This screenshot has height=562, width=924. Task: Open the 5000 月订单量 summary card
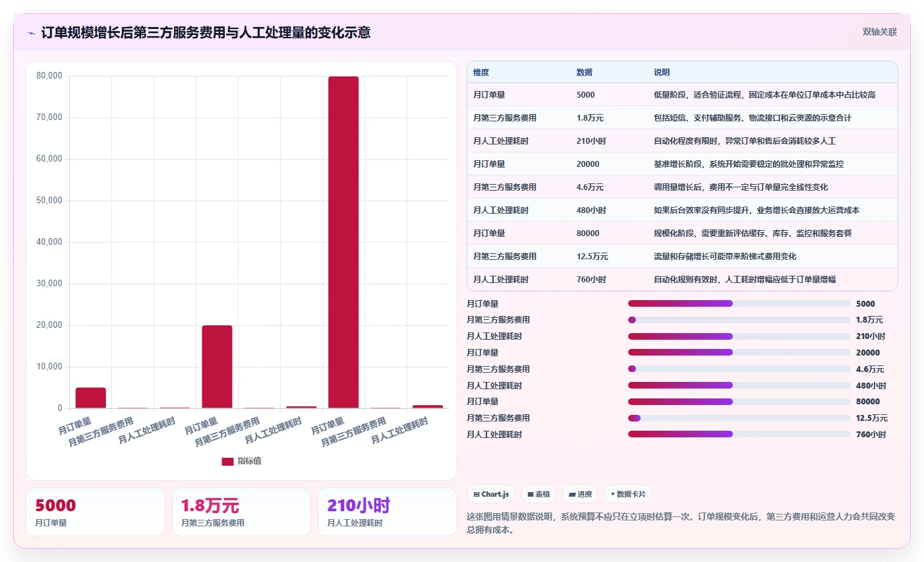pyautogui.click(x=96, y=512)
